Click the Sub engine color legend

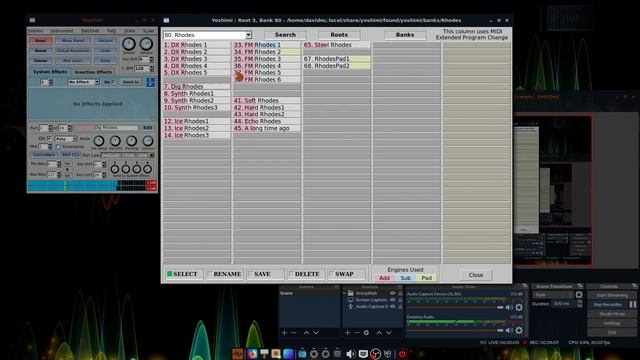[x=405, y=278]
